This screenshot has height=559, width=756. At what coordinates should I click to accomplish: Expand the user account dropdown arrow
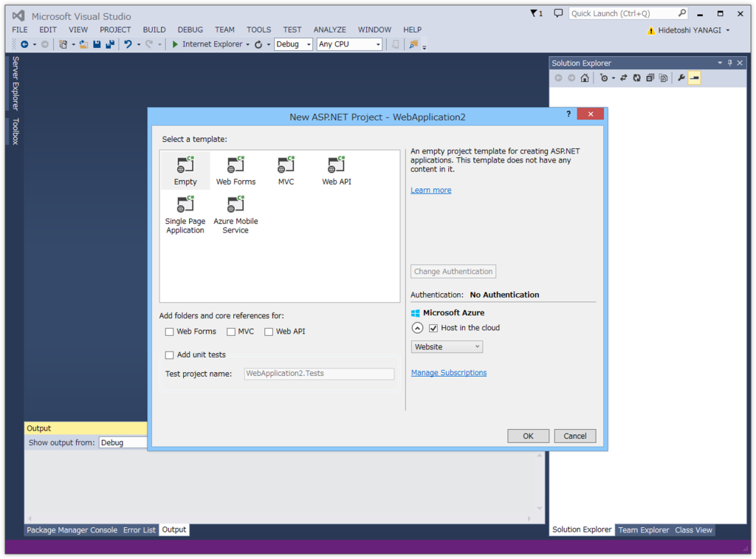pyautogui.click(x=728, y=30)
